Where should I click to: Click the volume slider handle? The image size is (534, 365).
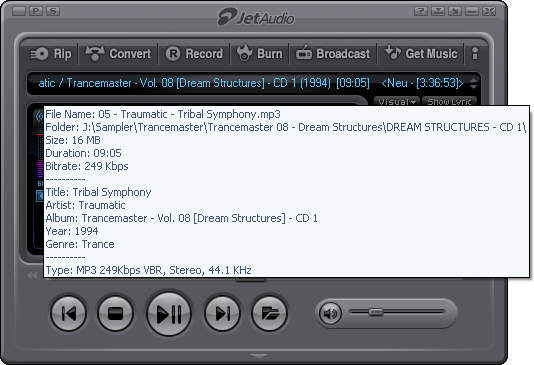(376, 312)
